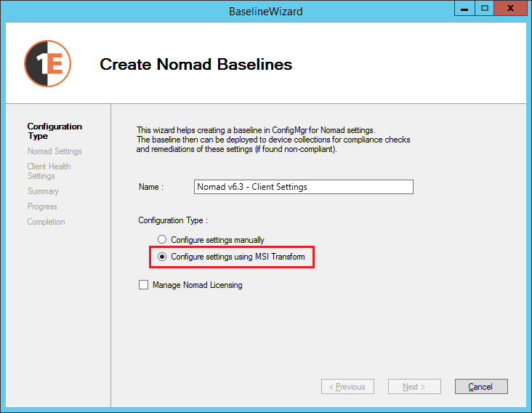Viewport: 532px width, 413px height.
Task: Click the BaselineWizard title bar text
Action: (266, 11)
